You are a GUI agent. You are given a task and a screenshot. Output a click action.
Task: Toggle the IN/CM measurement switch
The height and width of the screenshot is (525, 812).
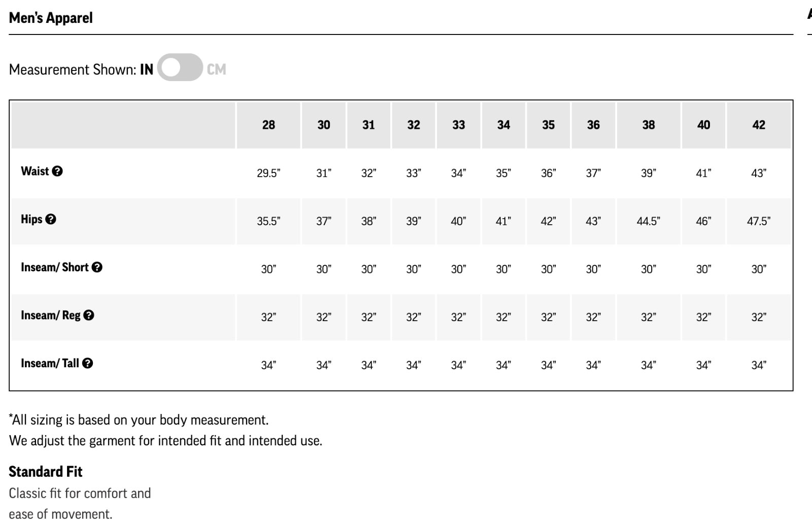pos(180,68)
